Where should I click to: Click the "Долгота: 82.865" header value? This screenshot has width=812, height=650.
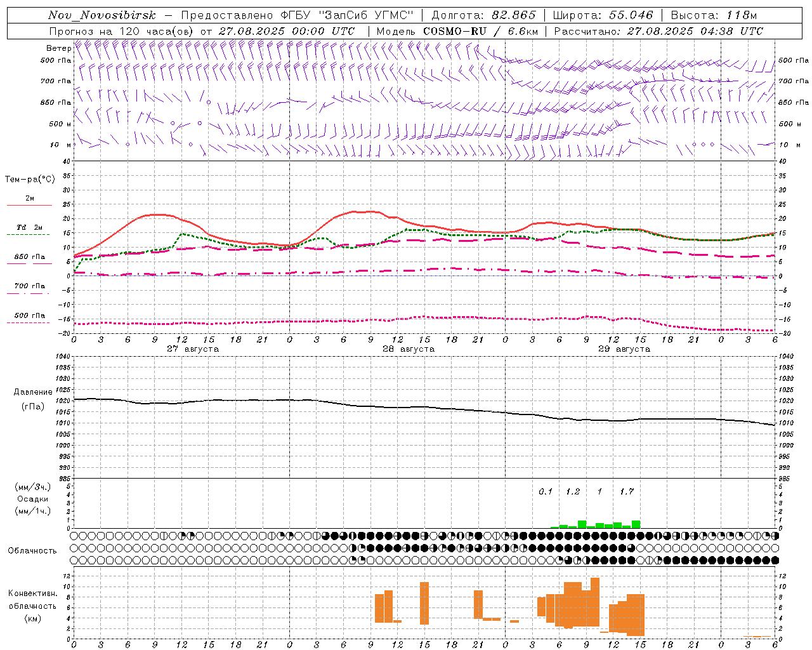tap(483, 15)
